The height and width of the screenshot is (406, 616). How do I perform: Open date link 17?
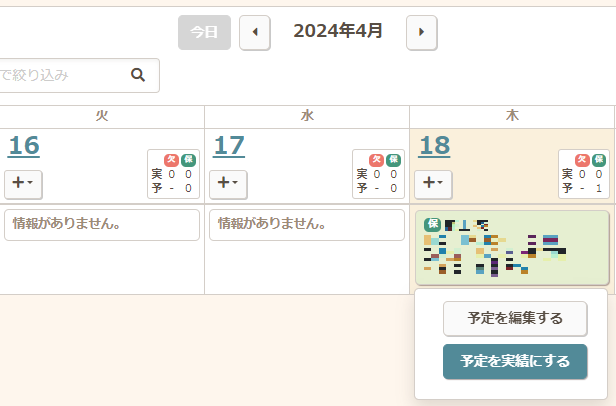pyautogui.click(x=229, y=146)
